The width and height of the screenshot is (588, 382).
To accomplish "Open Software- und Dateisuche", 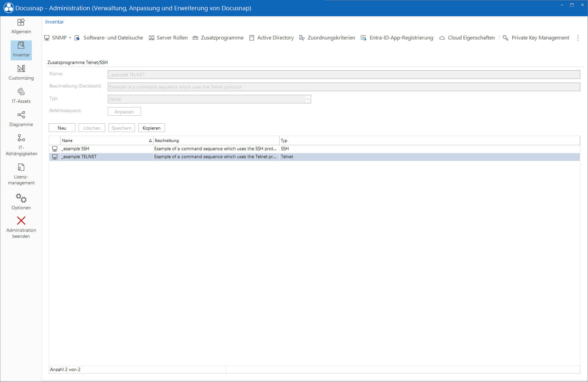I will tap(109, 38).
